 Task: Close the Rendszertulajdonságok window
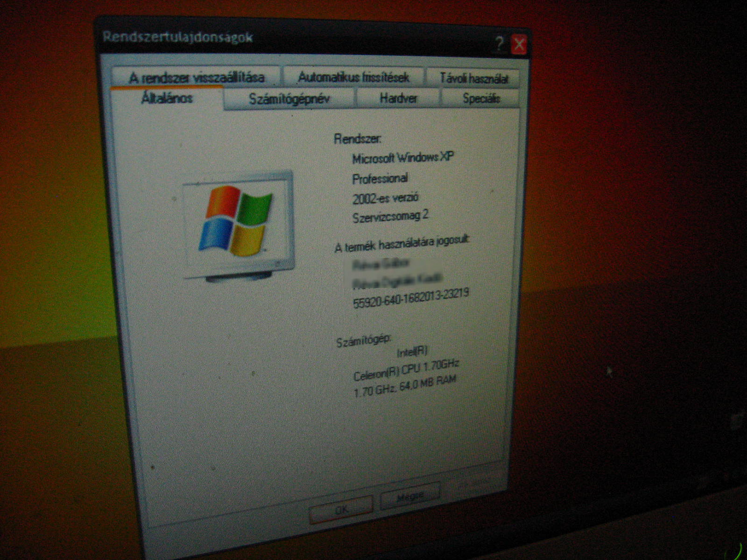(519, 45)
